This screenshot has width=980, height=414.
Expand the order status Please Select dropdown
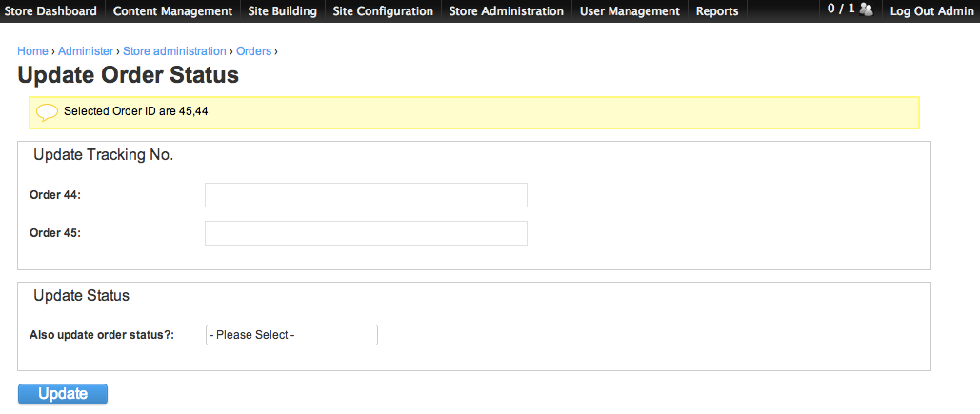point(291,335)
